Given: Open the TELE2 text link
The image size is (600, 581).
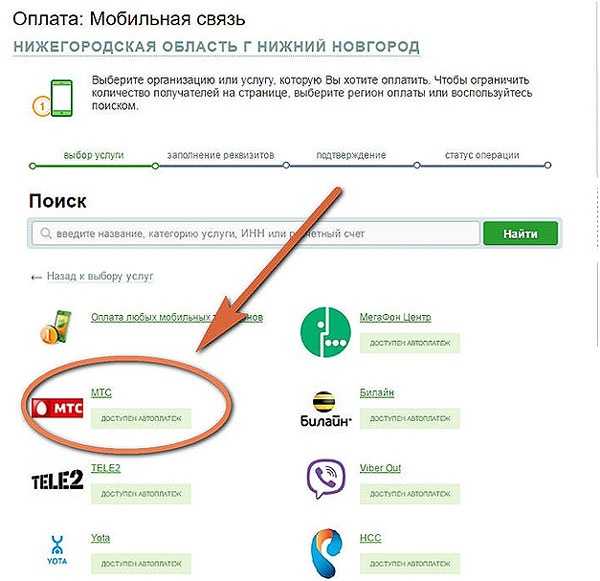Looking at the screenshot, I should [x=106, y=468].
